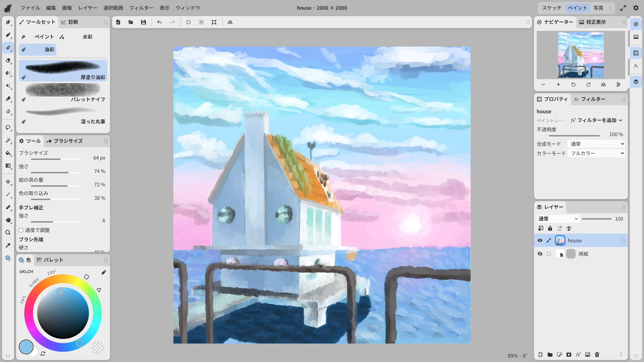Select the fill bucket tool
This screenshot has height=362, width=644.
coord(8,153)
